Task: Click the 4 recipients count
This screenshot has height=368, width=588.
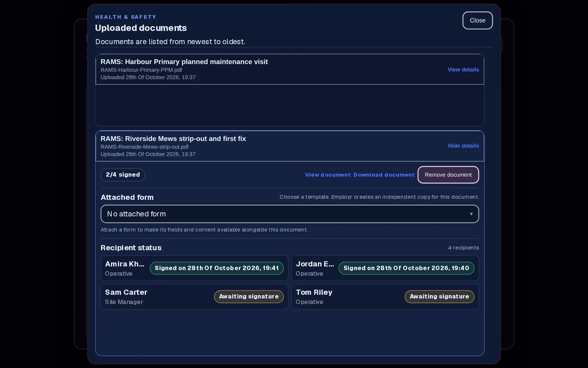Action: pos(463,248)
